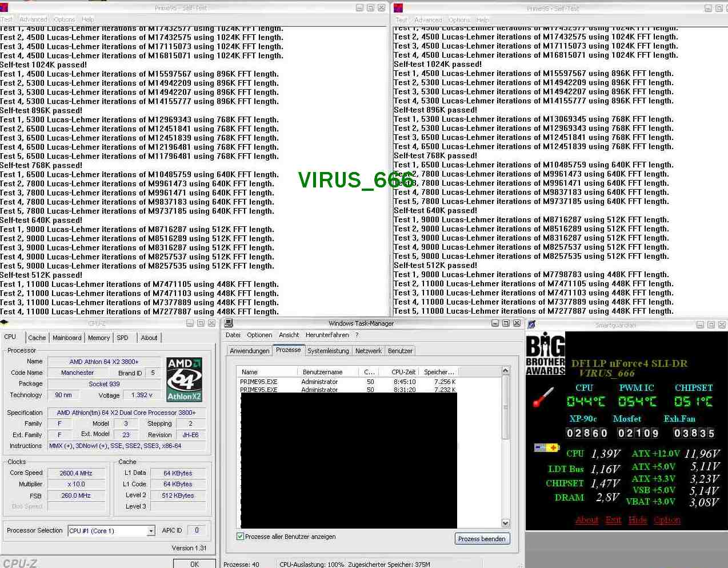Click the About link in SmartGuardian
Image resolution: width=728 pixels, height=568 pixels.
[x=587, y=520]
